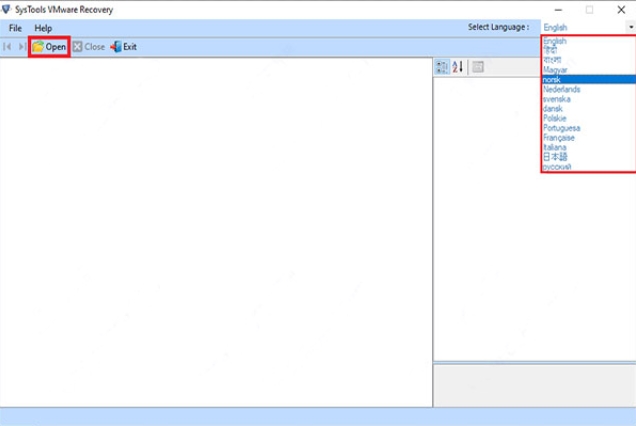Select Nederlands from the language list
The height and width of the screenshot is (426, 636).
589,89
